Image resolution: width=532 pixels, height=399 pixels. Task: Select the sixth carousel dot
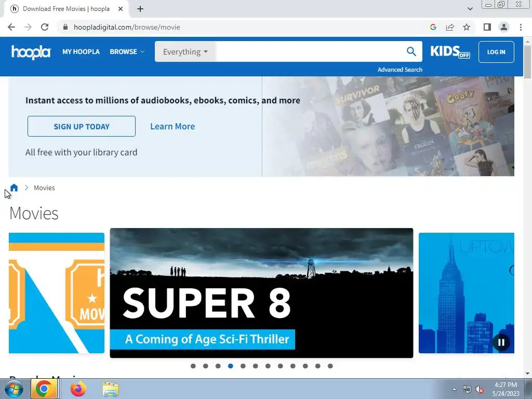(256, 366)
